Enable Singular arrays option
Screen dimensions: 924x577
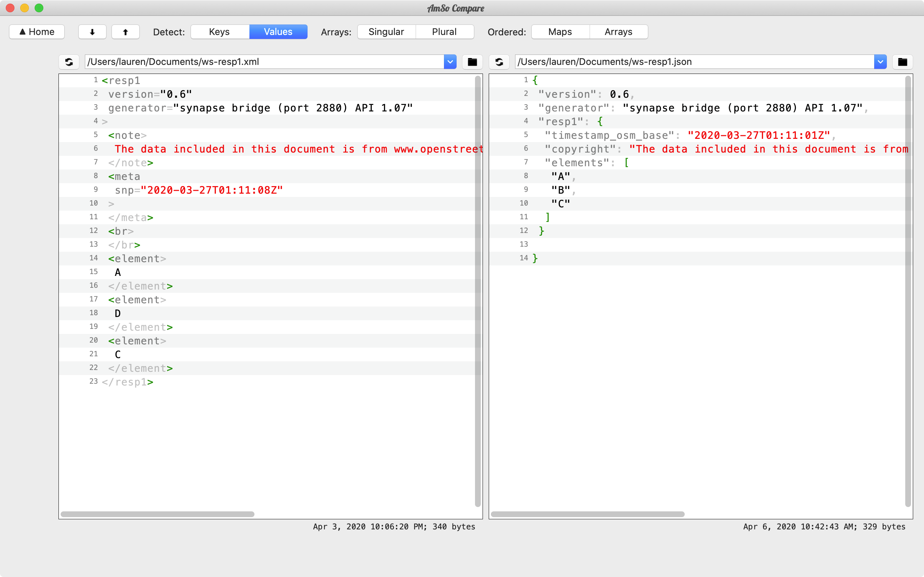point(386,32)
